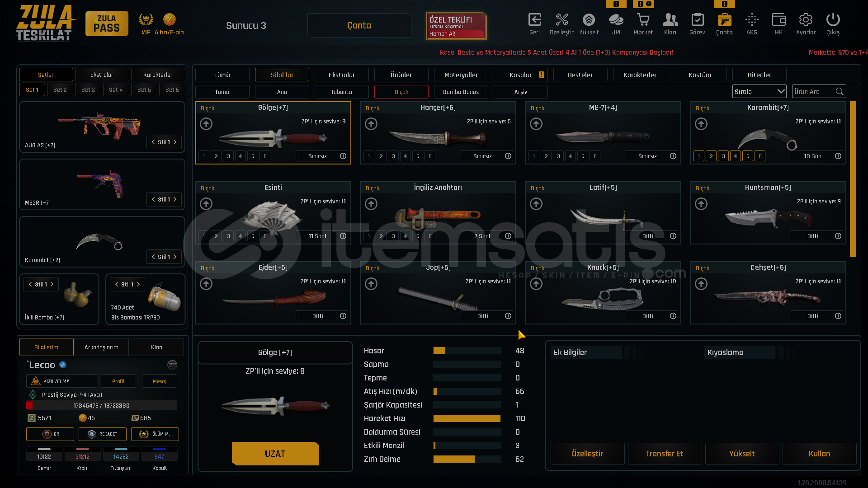This screenshot has width=868, height=488.
Task: Click upgrade arrow on Karambit[+7] card
Action: click(701, 124)
